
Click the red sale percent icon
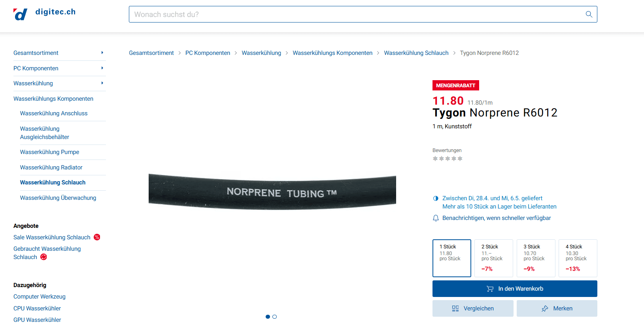tap(97, 237)
